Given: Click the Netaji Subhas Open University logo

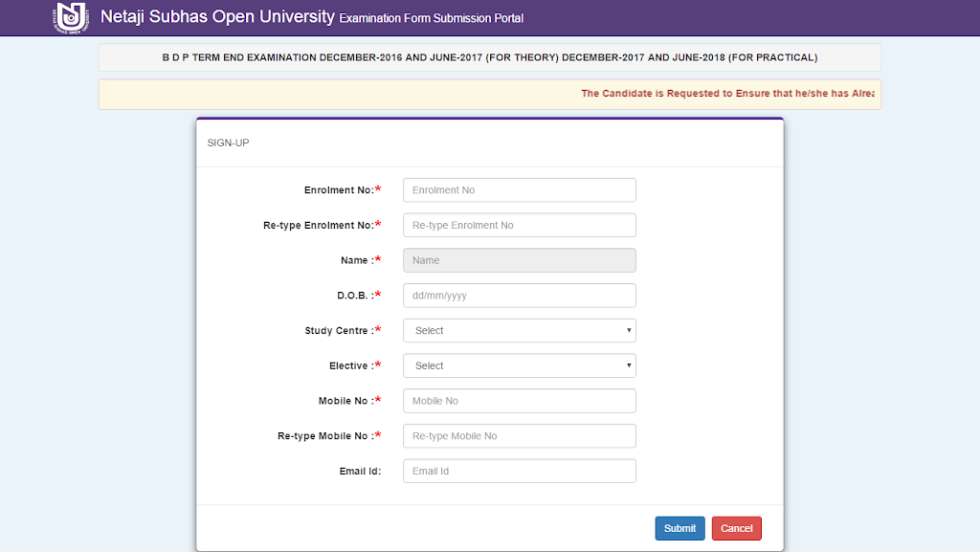Looking at the screenshot, I should (x=71, y=17).
